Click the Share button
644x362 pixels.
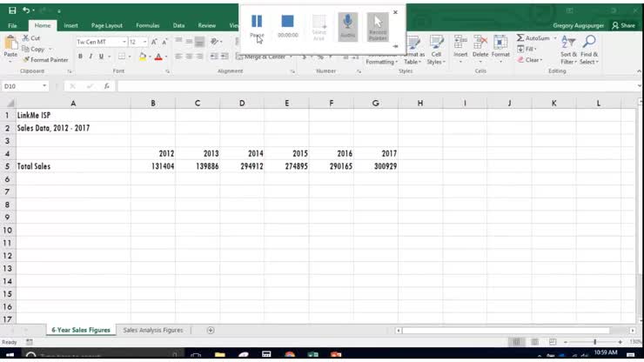tap(623, 25)
